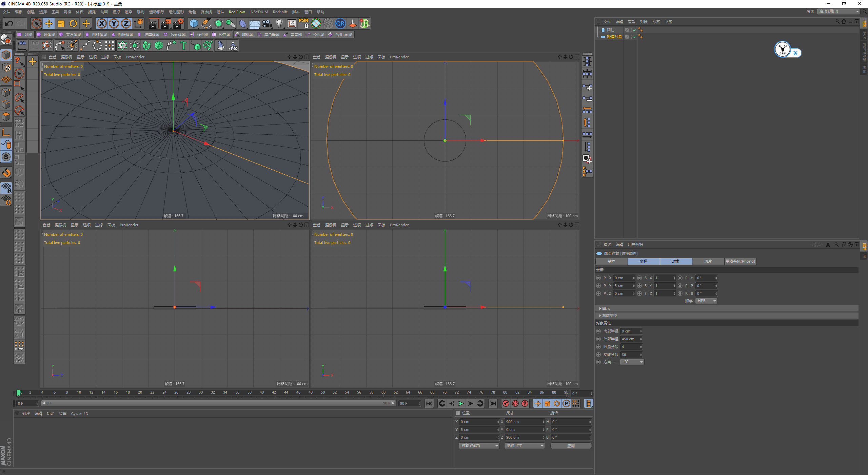The width and height of the screenshot is (868, 475).
Task: Expand the 冻结变换 section
Action: point(609,316)
